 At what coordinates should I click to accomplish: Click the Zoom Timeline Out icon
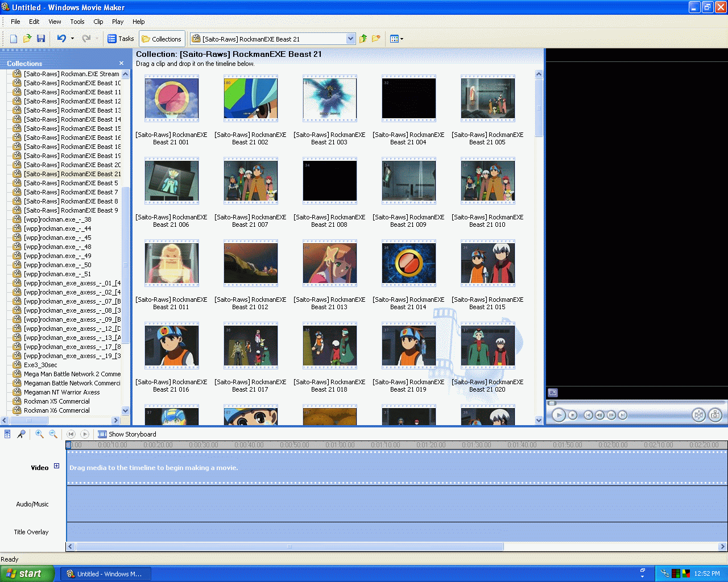53,434
